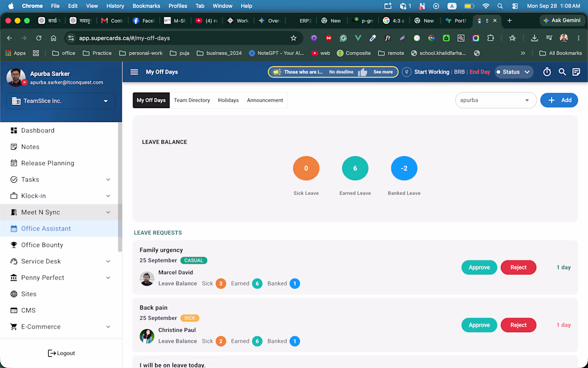Open Release Planning in sidebar
This screenshot has width=588, height=368.
(60, 163)
